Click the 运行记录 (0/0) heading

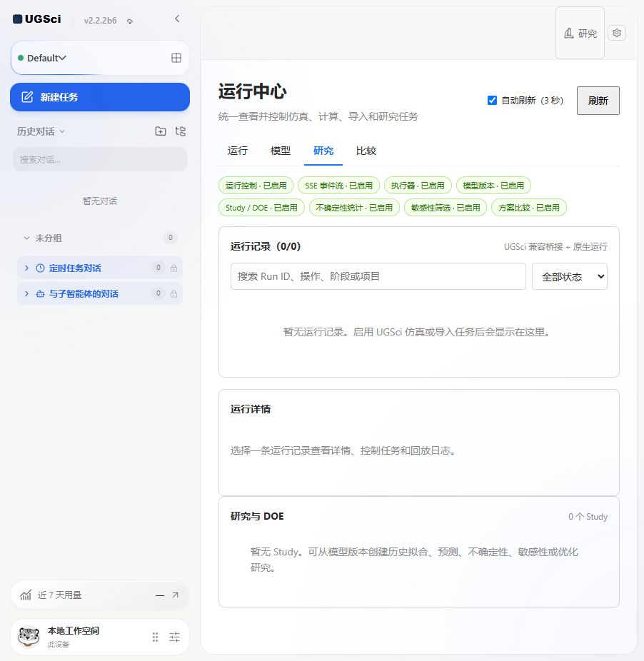tap(266, 246)
